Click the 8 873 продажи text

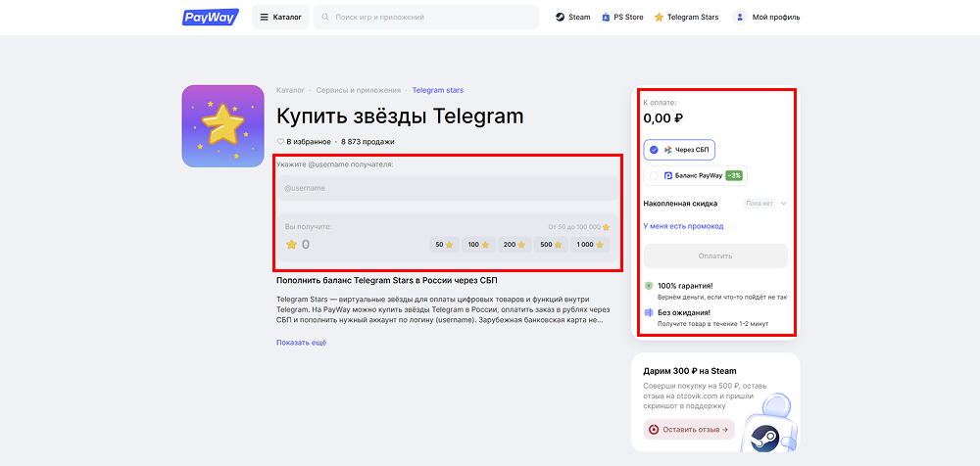(367, 142)
